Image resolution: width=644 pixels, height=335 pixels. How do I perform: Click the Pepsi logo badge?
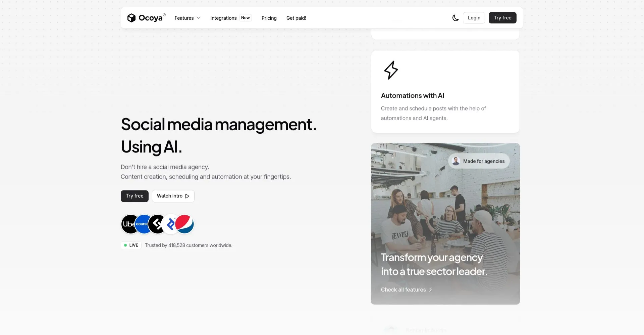[x=184, y=224]
